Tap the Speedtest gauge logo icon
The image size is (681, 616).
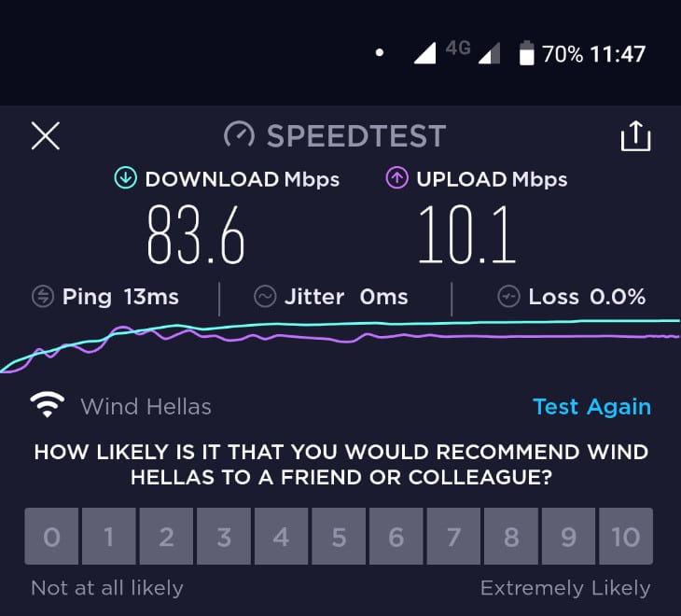coord(239,135)
